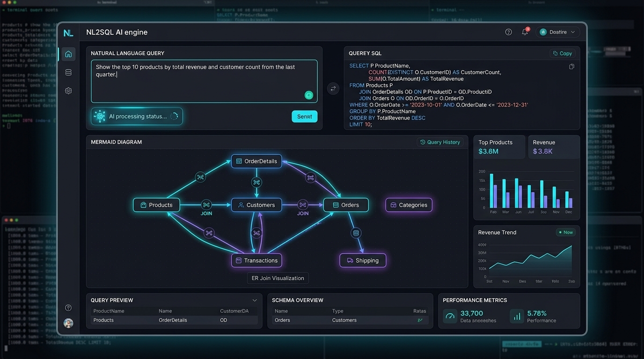Viewport: 644px width, 359px height.
Task: Click the NL logo icon
Action: 68,32
